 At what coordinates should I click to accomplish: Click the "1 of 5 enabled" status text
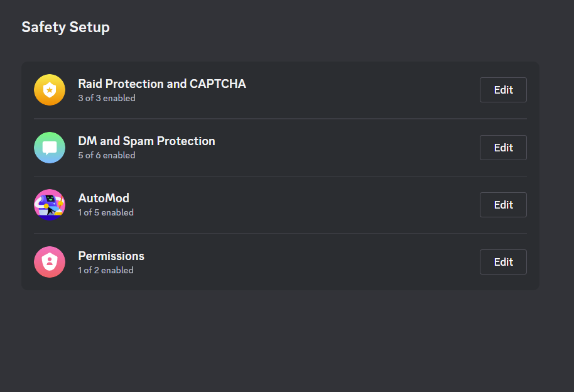coord(106,212)
